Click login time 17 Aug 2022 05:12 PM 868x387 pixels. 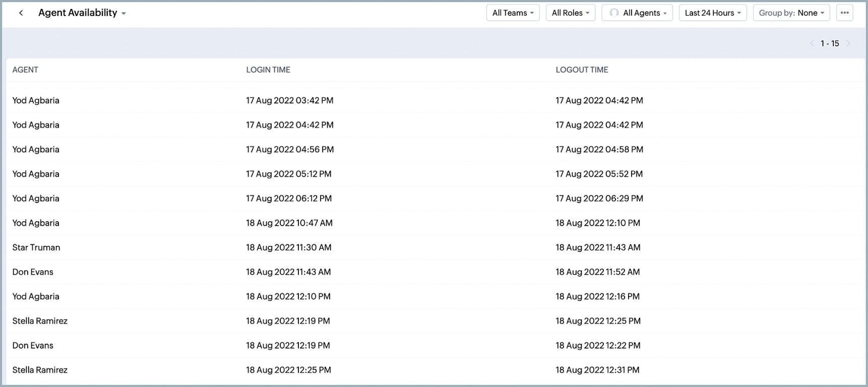289,174
